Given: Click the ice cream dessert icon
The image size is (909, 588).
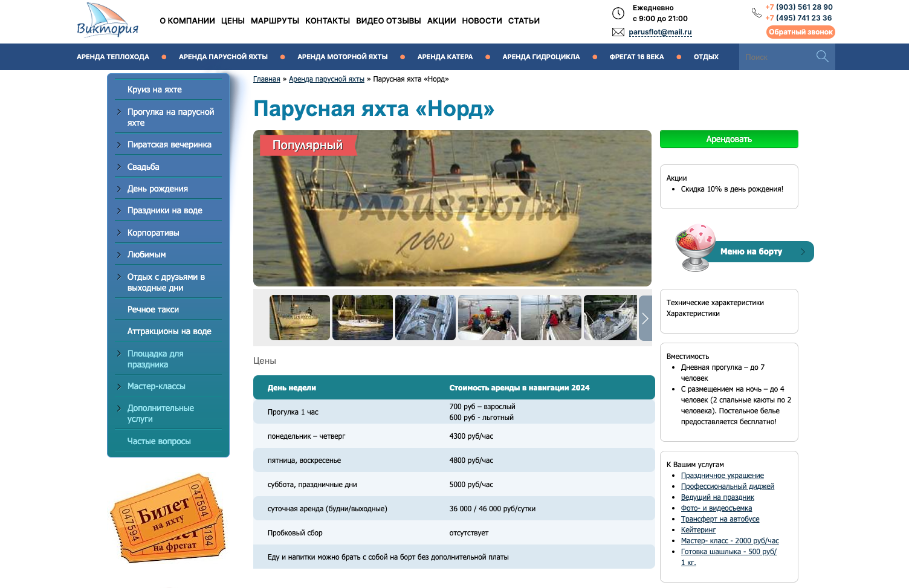Looking at the screenshot, I should point(695,247).
